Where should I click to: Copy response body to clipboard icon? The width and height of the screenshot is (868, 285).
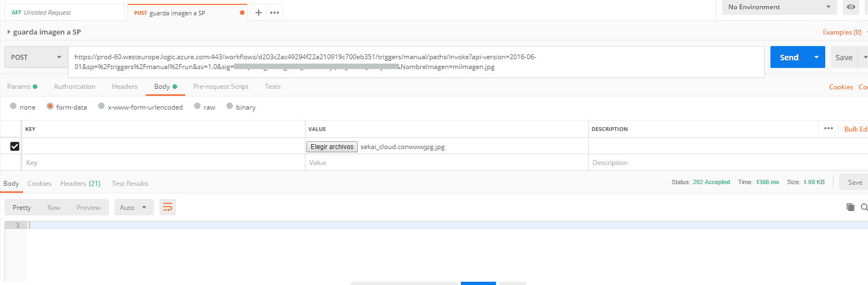[x=850, y=207]
